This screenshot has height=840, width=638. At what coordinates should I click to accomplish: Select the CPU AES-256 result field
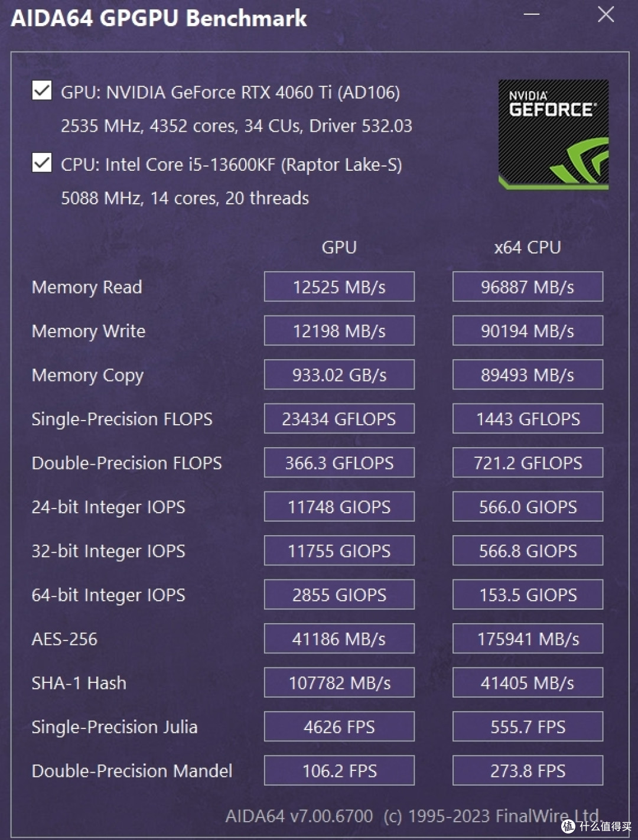coord(527,639)
